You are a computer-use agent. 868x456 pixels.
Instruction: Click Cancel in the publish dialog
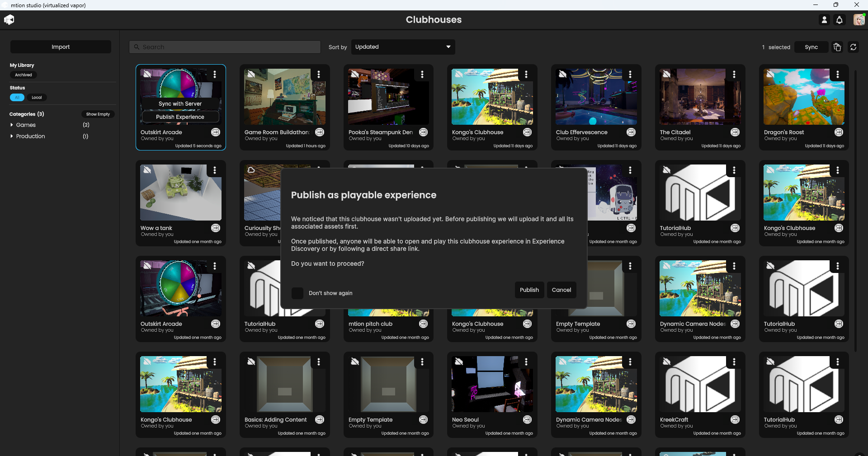click(x=561, y=290)
